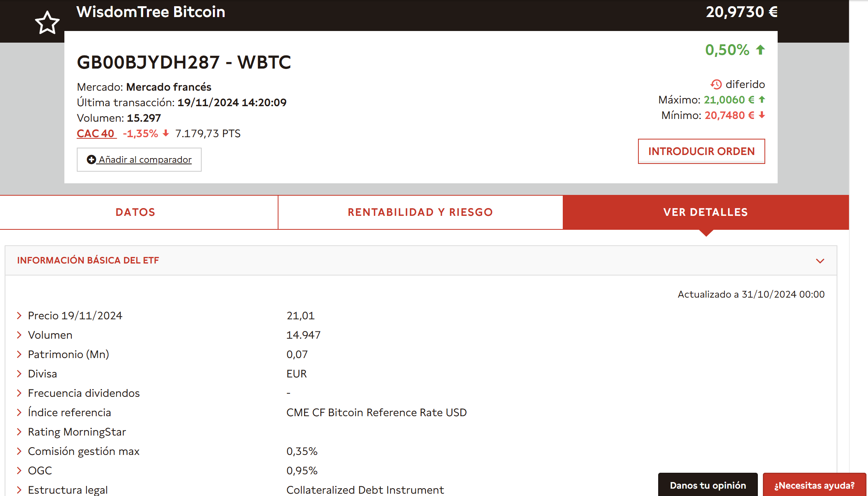Expand the Rating MorningStar row chevron

19,432
